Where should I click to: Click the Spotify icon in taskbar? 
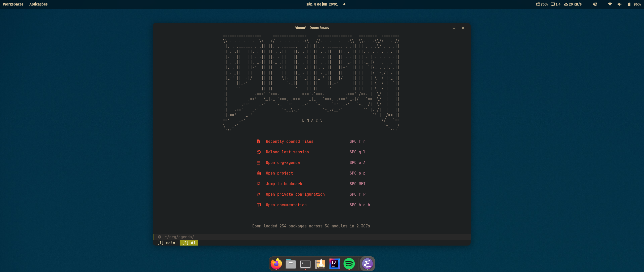pyautogui.click(x=349, y=264)
